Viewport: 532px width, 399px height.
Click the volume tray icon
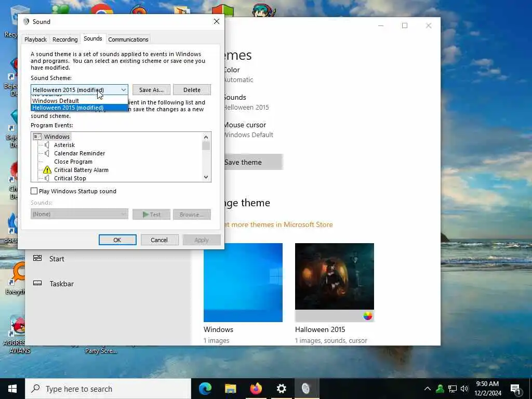(x=464, y=389)
